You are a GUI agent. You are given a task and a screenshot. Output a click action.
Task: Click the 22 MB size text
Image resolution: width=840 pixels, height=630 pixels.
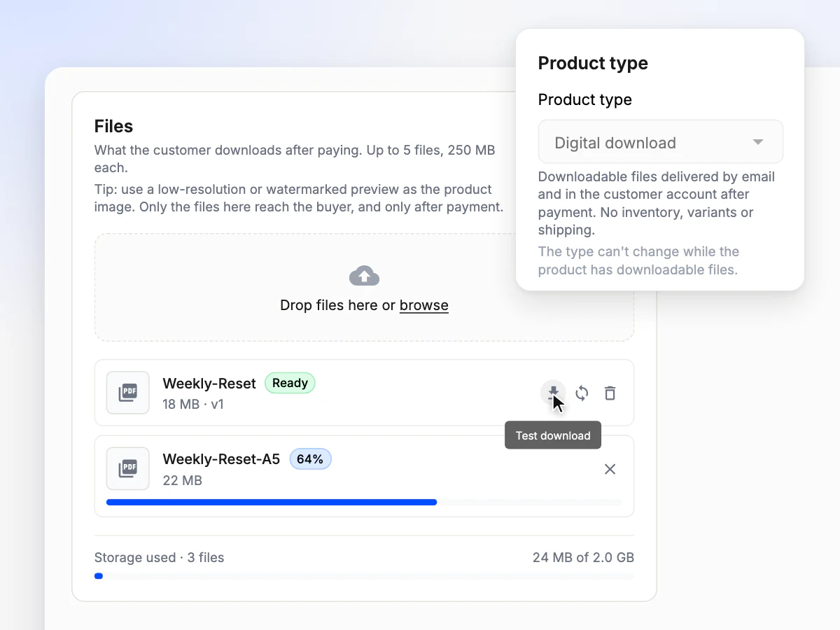[x=182, y=481]
